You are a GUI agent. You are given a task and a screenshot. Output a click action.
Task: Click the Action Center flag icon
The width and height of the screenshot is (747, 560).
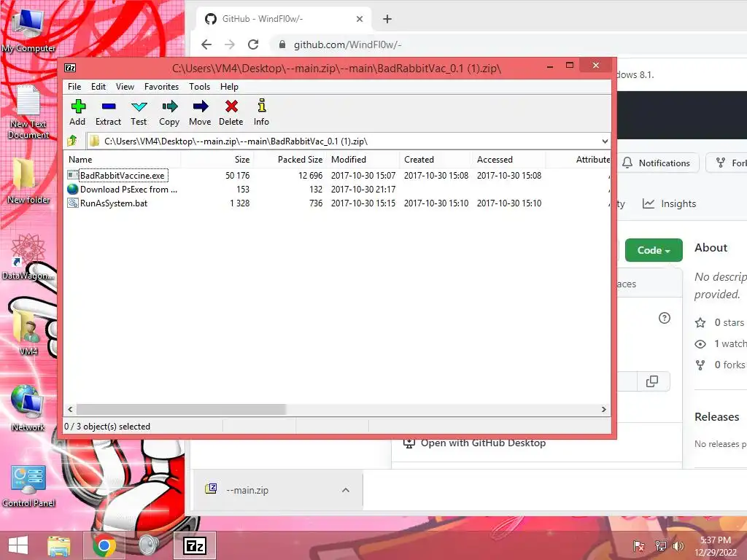click(x=639, y=545)
